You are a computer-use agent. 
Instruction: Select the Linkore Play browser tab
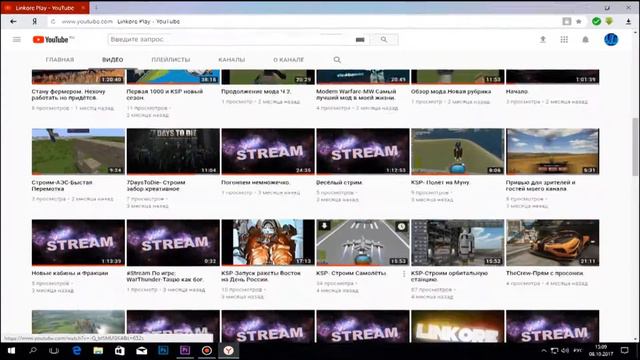(45, 8)
